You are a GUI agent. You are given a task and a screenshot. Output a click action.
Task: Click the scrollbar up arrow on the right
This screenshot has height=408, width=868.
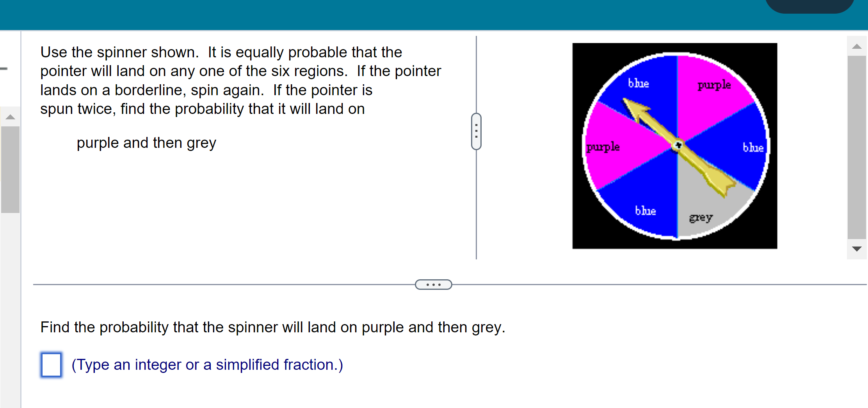coord(856,46)
